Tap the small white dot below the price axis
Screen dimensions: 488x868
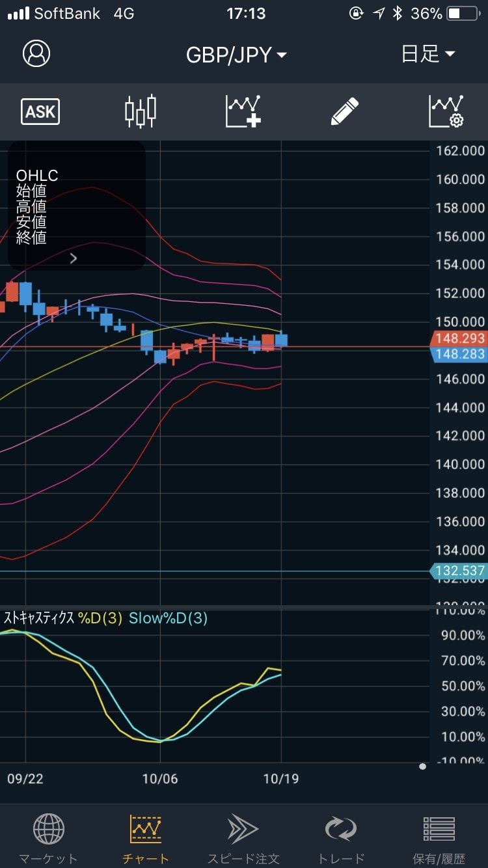click(x=423, y=766)
